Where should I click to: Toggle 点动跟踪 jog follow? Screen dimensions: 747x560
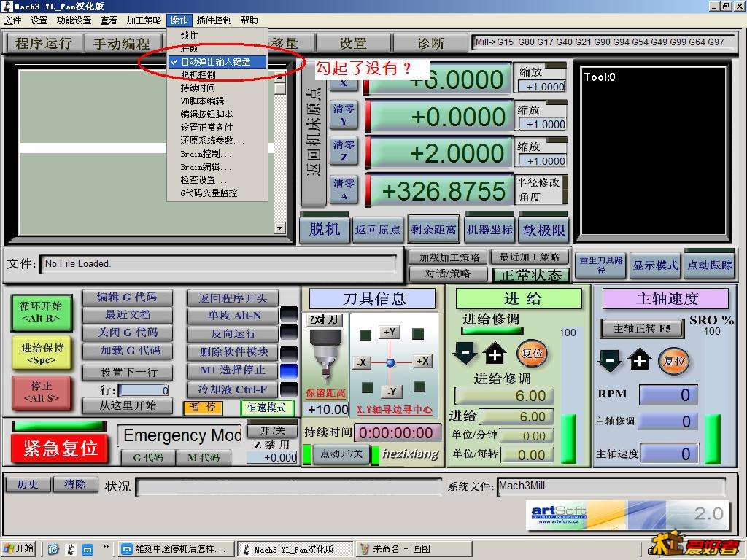(x=709, y=265)
